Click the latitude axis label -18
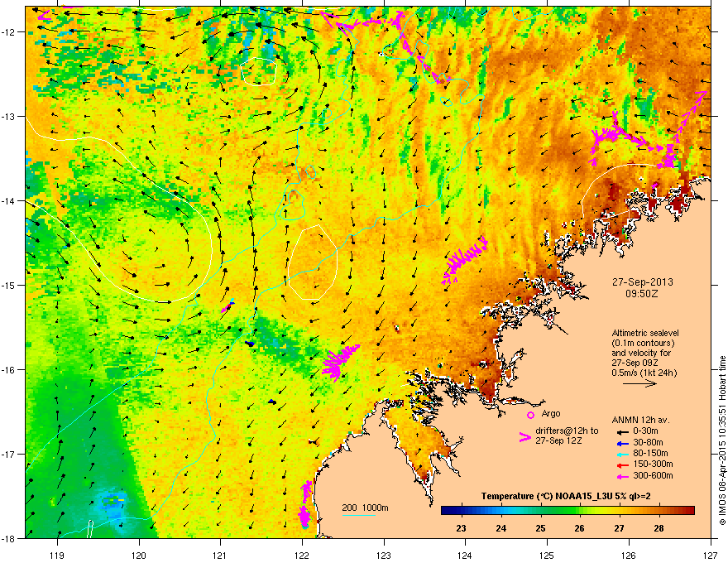The width and height of the screenshot is (728, 563). (9, 538)
